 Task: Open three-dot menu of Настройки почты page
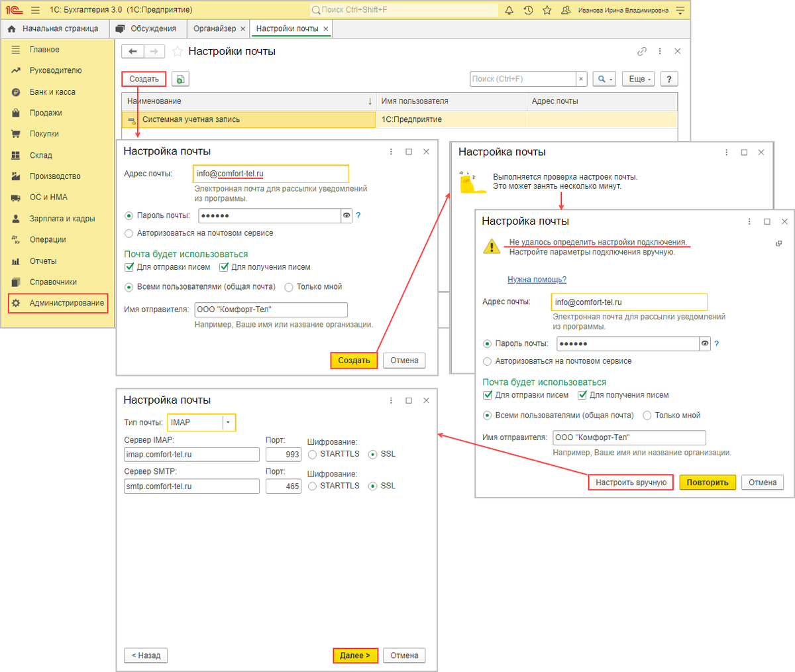pos(660,52)
